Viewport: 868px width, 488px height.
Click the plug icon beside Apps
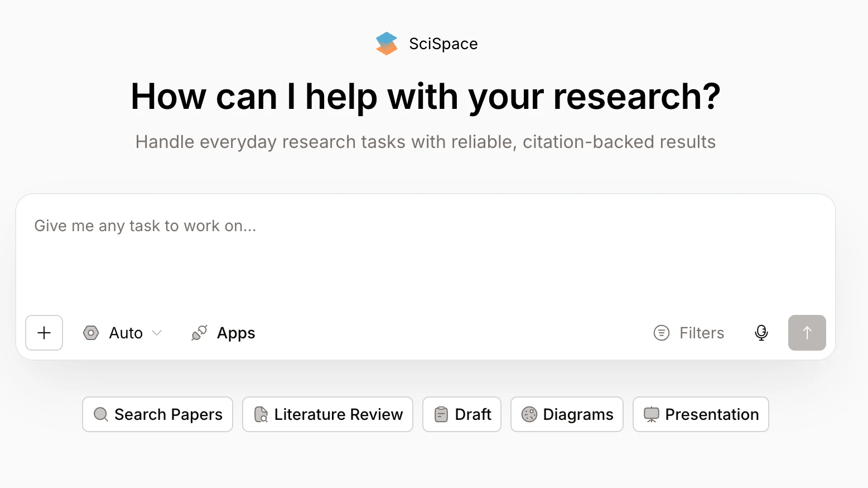(x=199, y=333)
